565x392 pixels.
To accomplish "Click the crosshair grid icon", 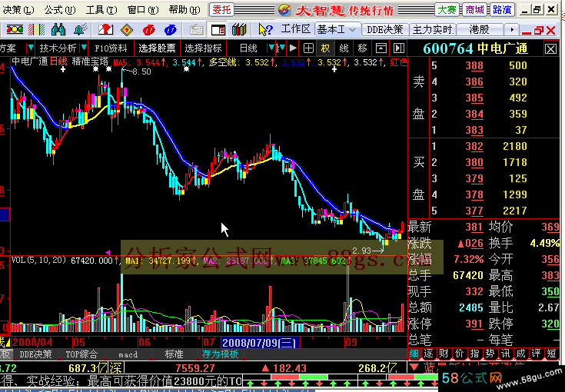I will (x=308, y=48).
